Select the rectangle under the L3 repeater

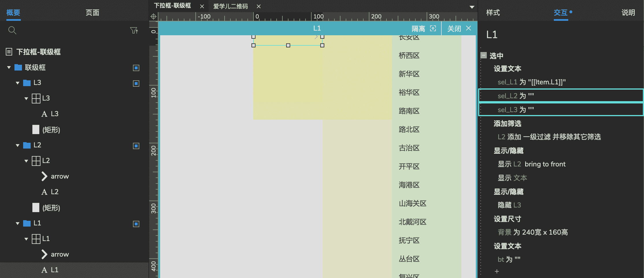(36, 129)
